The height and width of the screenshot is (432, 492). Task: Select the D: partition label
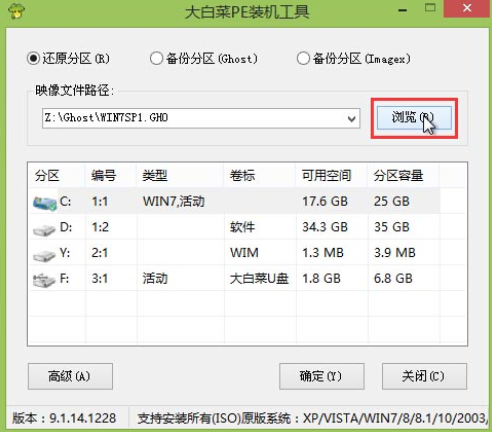pyautogui.click(x=66, y=227)
